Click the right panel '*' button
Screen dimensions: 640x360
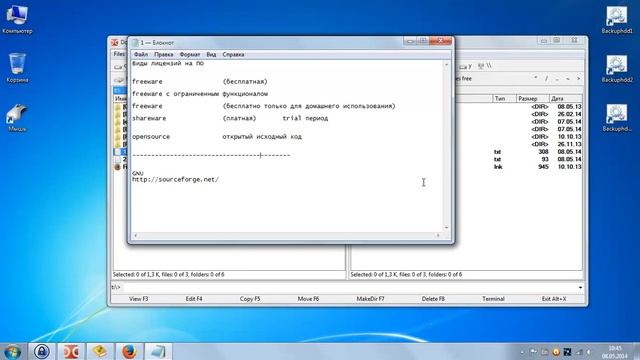(x=536, y=78)
